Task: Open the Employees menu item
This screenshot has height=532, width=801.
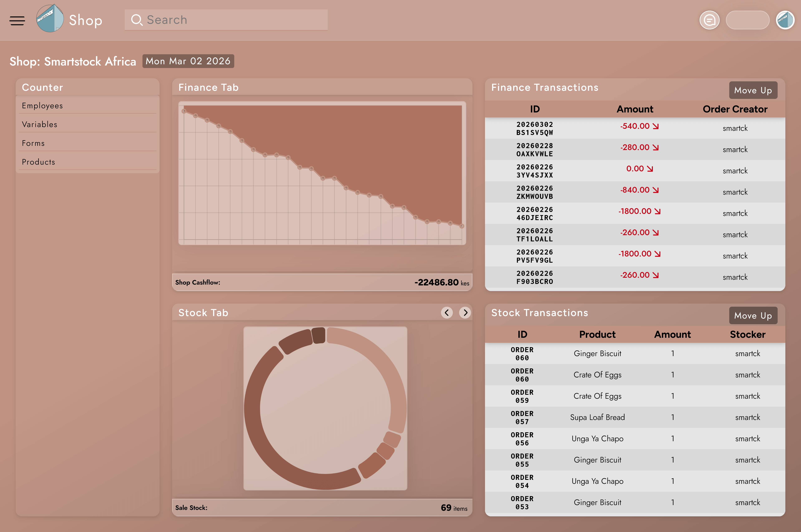Action: click(x=42, y=106)
